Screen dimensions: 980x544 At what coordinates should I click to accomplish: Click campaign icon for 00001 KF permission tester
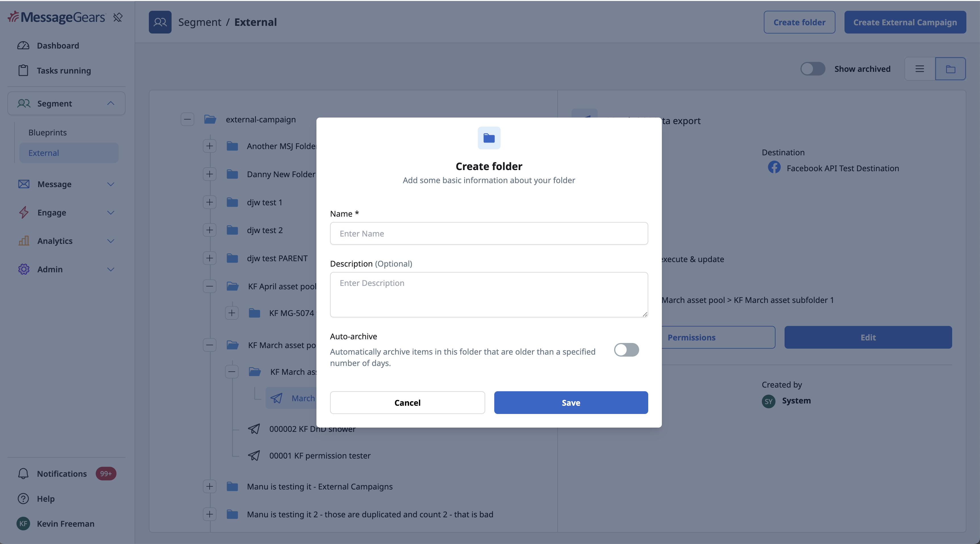tap(254, 455)
